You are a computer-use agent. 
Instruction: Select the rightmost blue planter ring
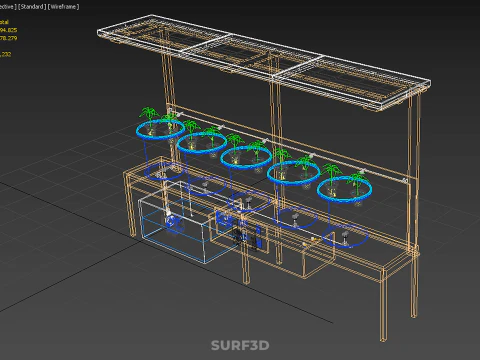click(x=344, y=189)
